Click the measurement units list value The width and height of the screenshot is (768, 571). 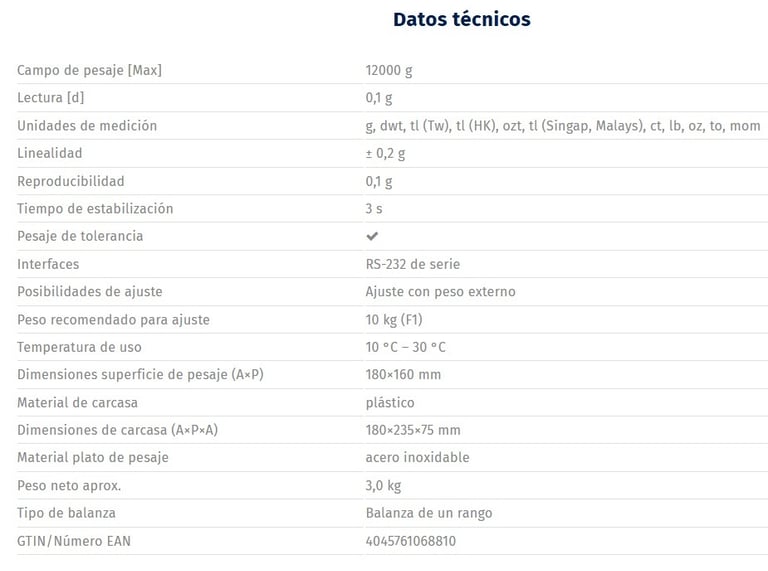tap(562, 126)
